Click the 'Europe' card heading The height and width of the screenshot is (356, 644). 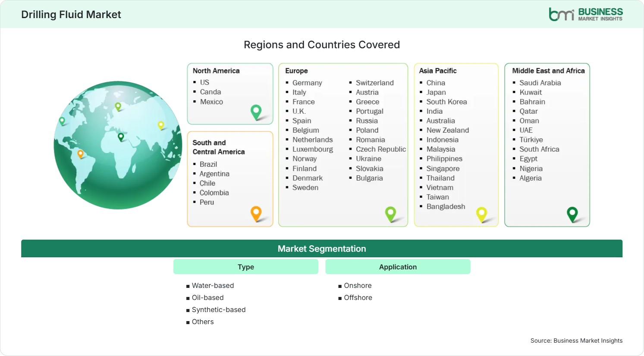pyautogui.click(x=296, y=71)
